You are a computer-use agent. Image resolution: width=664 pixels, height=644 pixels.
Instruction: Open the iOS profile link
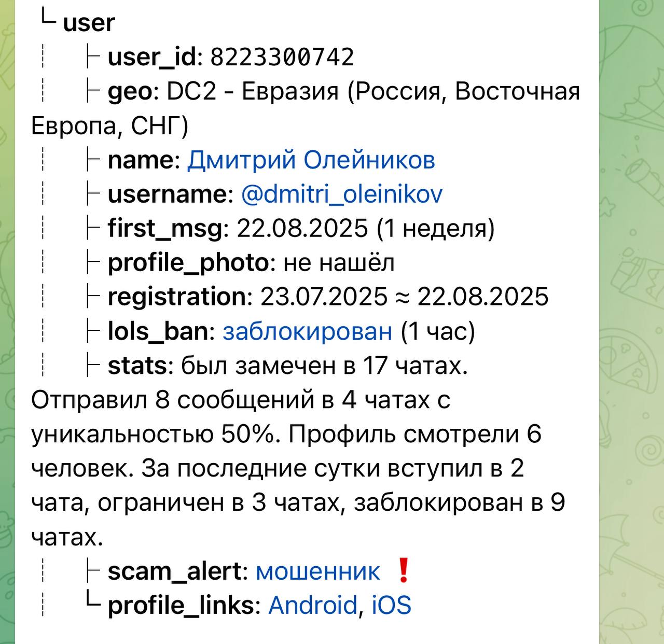click(392, 605)
